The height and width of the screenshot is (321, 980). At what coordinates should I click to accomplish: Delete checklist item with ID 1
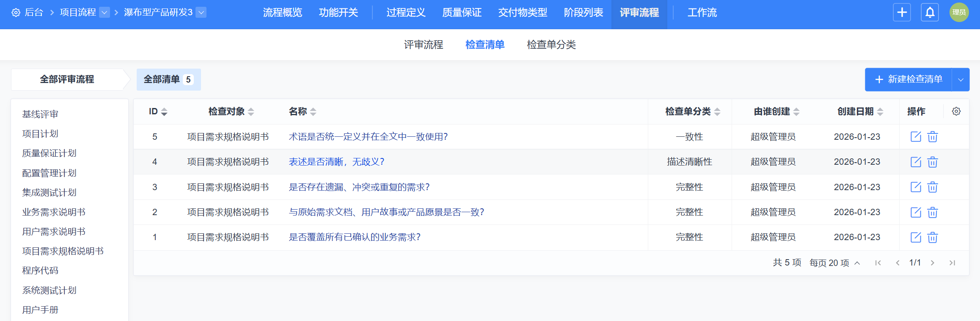click(933, 238)
